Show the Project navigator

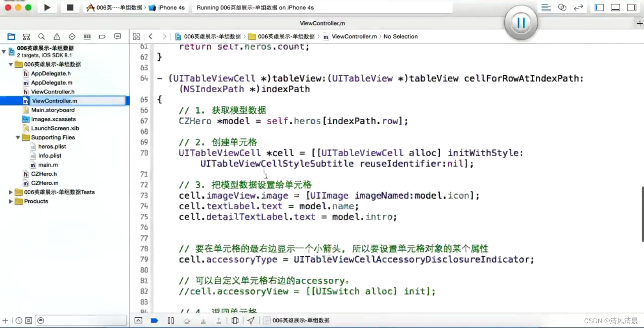click(11, 37)
